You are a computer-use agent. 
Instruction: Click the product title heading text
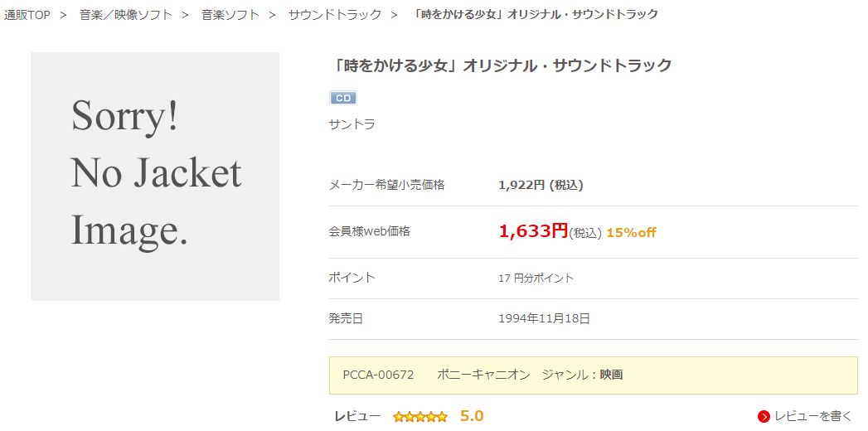click(501, 65)
